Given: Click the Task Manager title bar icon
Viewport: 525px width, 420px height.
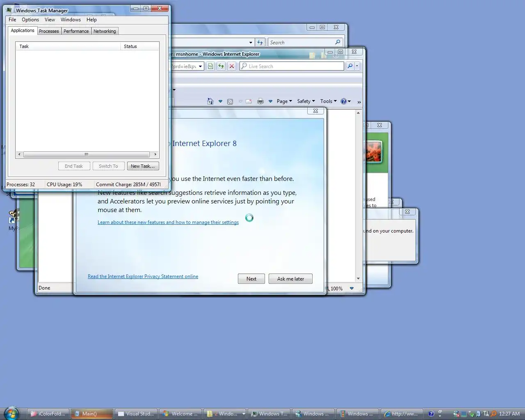Looking at the screenshot, I should (9, 10).
